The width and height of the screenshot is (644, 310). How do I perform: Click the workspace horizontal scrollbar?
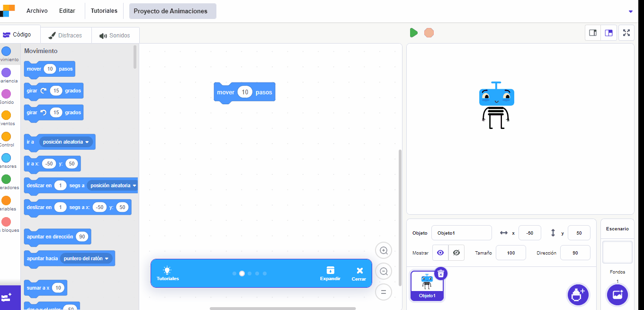pos(283,309)
